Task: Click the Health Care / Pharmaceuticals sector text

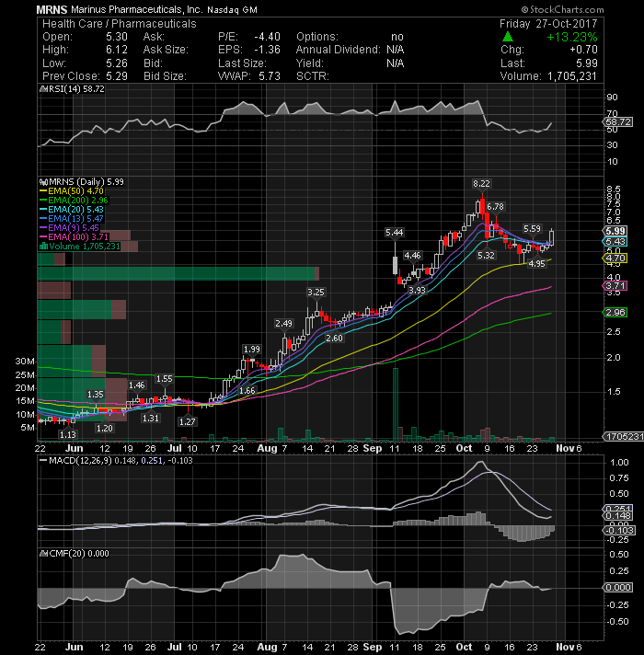Action: (x=120, y=24)
